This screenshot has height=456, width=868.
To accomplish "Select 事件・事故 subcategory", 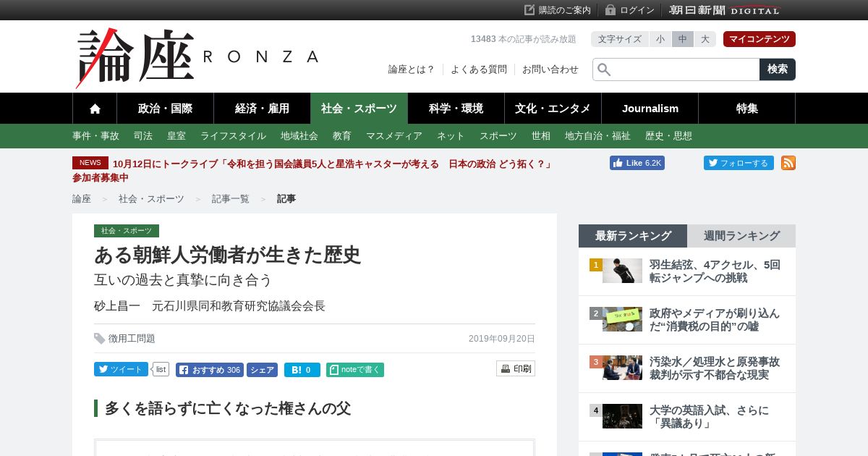I will click(x=95, y=136).
